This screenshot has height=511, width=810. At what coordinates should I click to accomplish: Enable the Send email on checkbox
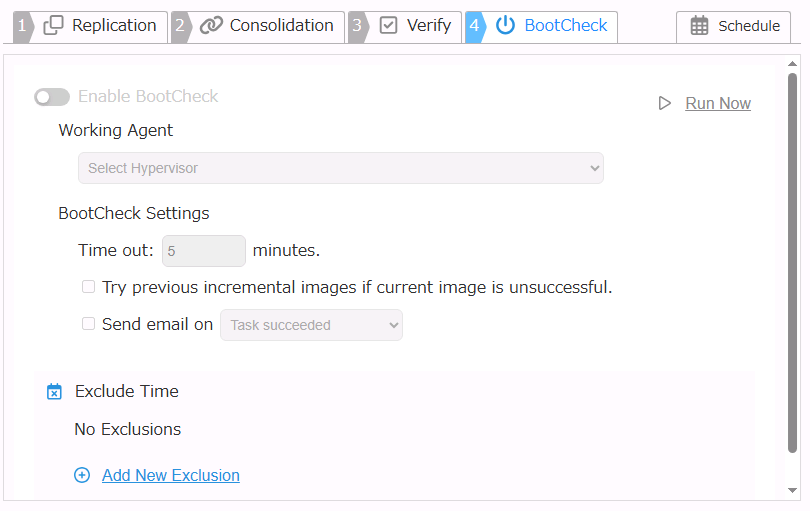89,324
